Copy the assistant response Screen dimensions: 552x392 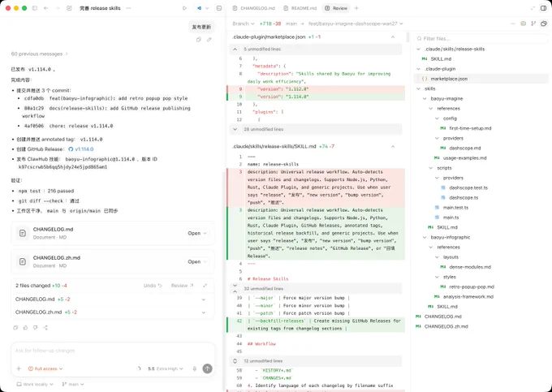click(15, 328)
